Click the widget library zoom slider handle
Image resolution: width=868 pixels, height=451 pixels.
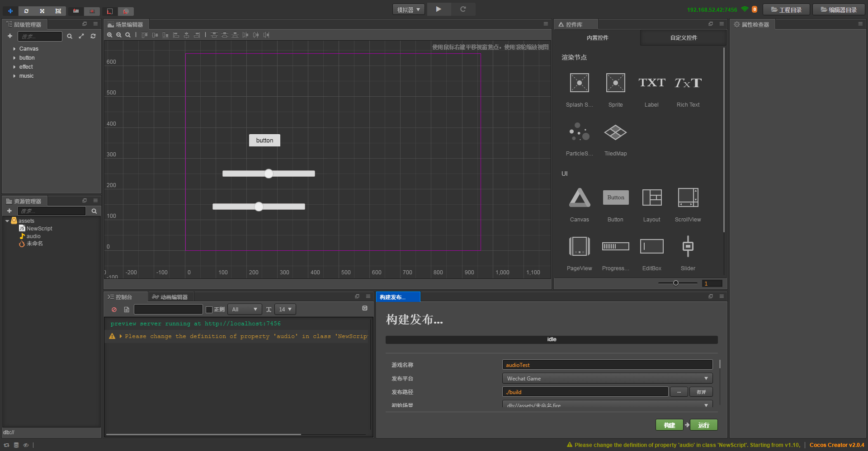click(x=676, y=283)
